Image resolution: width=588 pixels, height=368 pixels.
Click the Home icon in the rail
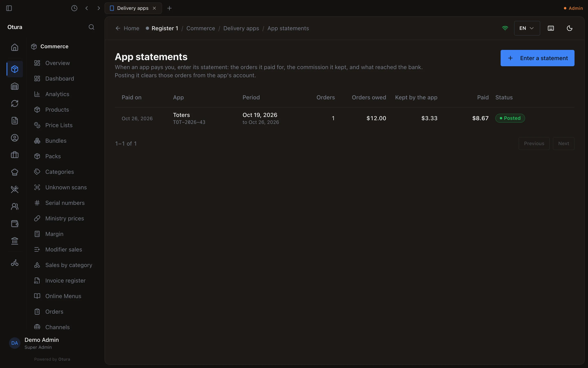(14, 47)
